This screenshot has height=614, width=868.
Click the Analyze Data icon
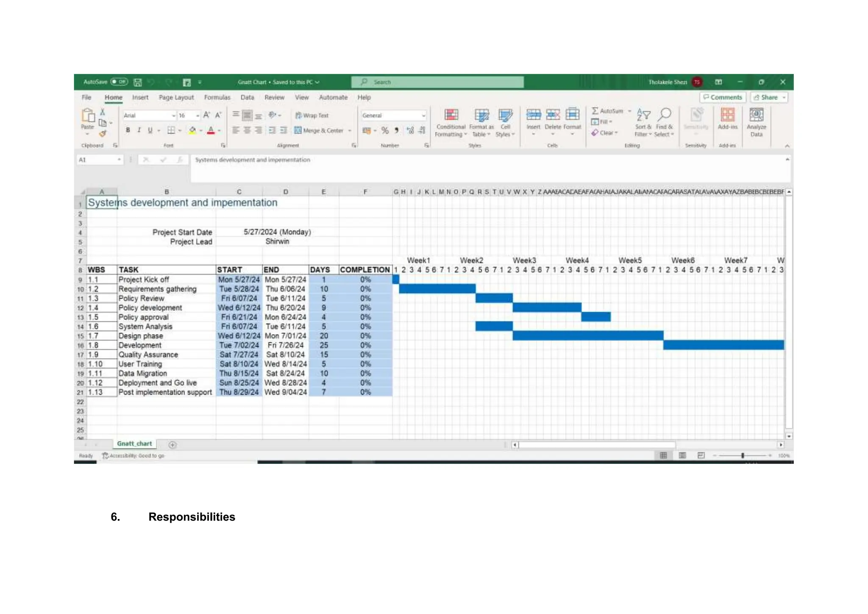click(756, 115)
